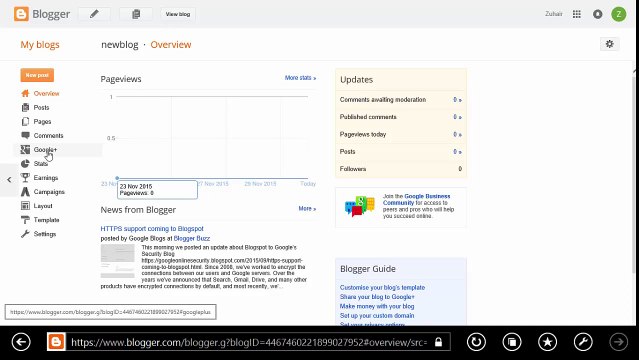Click the Template paint roller icon

(25, 220)
